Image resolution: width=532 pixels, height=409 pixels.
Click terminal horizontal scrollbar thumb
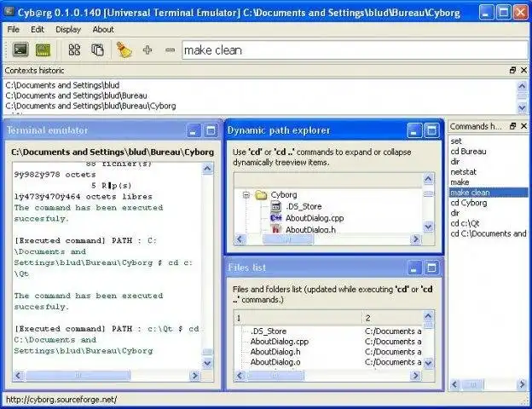78,376
